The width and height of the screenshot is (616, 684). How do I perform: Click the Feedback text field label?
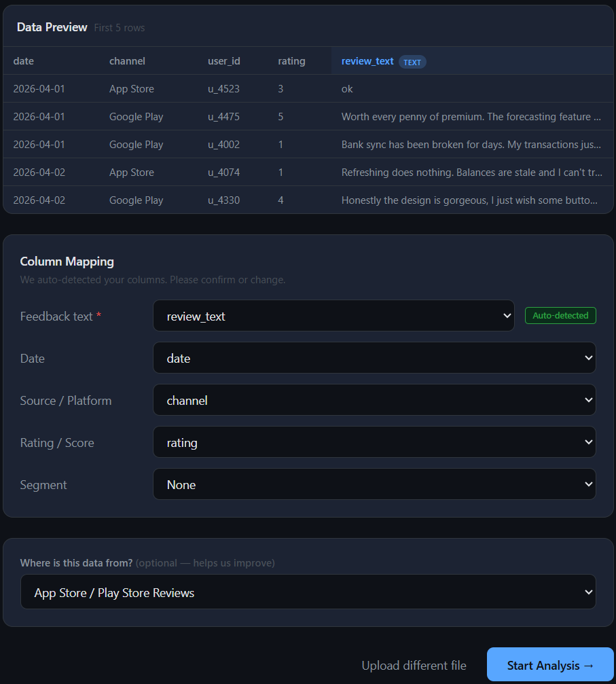[x=56, y=317]
